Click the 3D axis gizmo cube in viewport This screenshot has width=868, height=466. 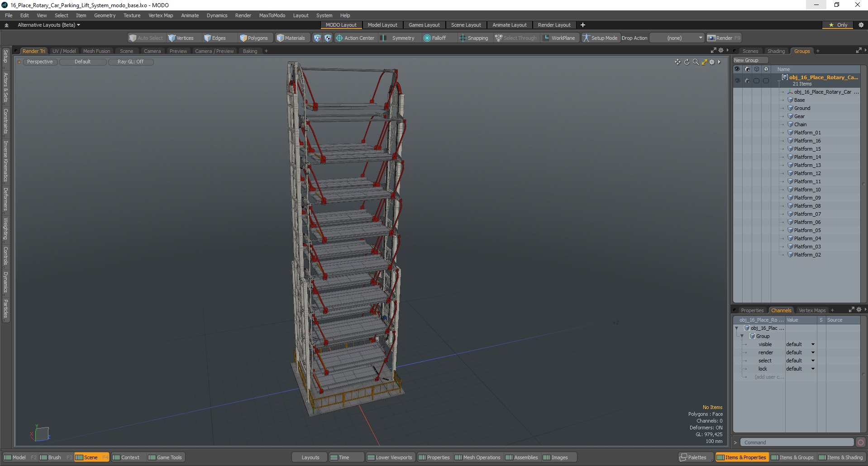[41, 434]
